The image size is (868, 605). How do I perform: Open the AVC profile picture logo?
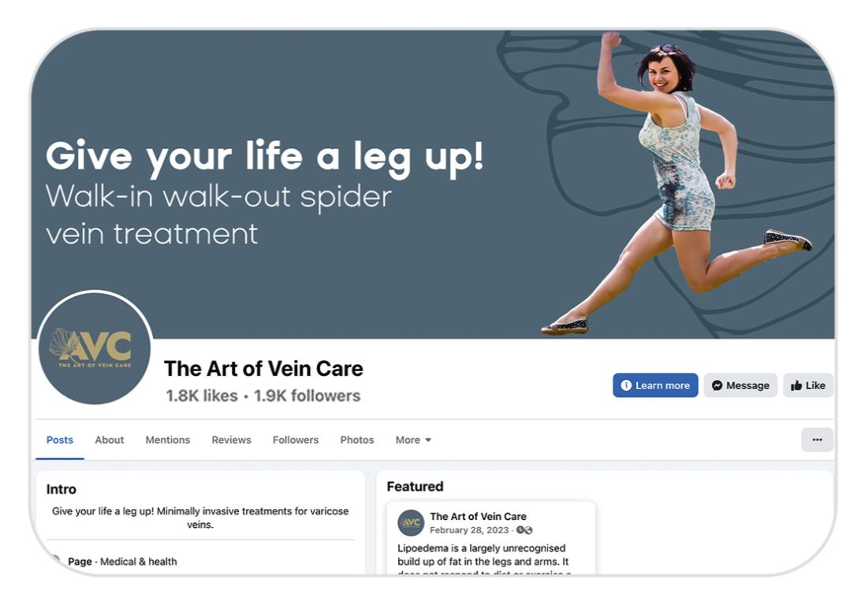pyautogui.click(x=95, y=348)
